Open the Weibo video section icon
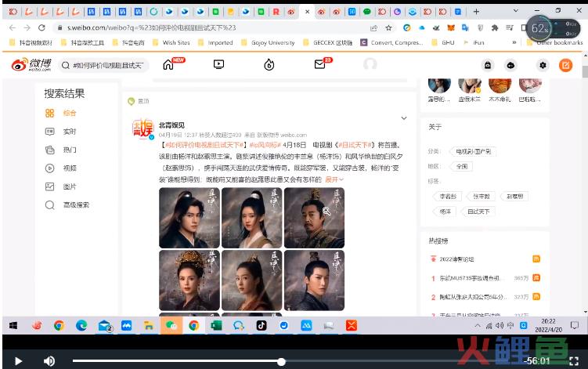This screenshot has height=369, width=588. 218,64
